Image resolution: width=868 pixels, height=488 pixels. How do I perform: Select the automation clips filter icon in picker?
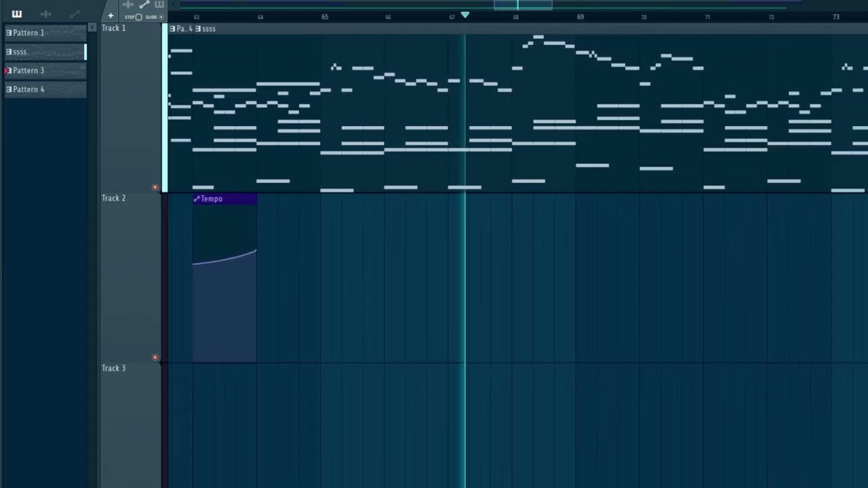click(75, 14)
